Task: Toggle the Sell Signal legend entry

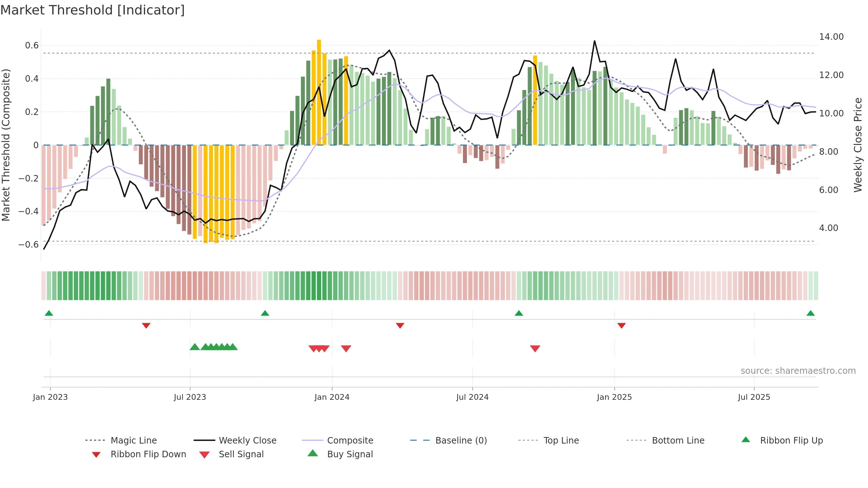Action: click(x=231, y=454)
